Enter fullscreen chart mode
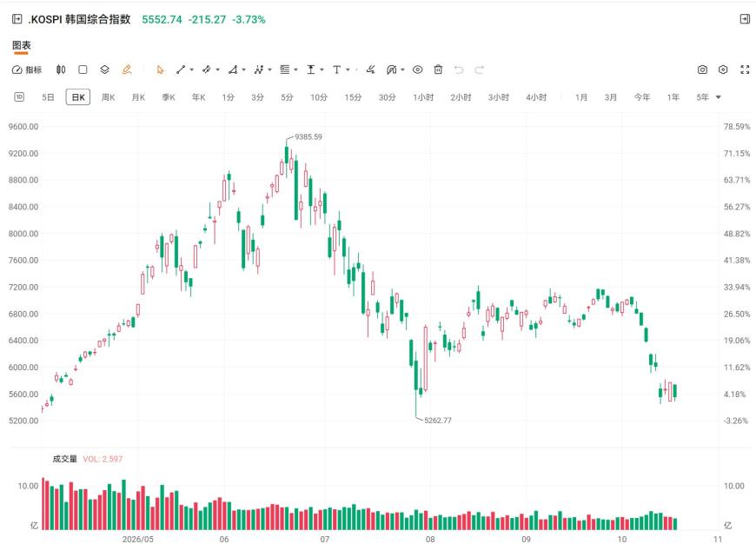Viewport: 756px width, 544px height. (745, 70)
